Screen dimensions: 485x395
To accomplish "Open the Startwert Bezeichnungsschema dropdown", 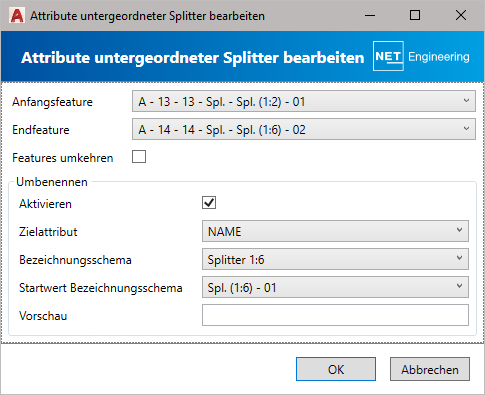I will point(335,287).
